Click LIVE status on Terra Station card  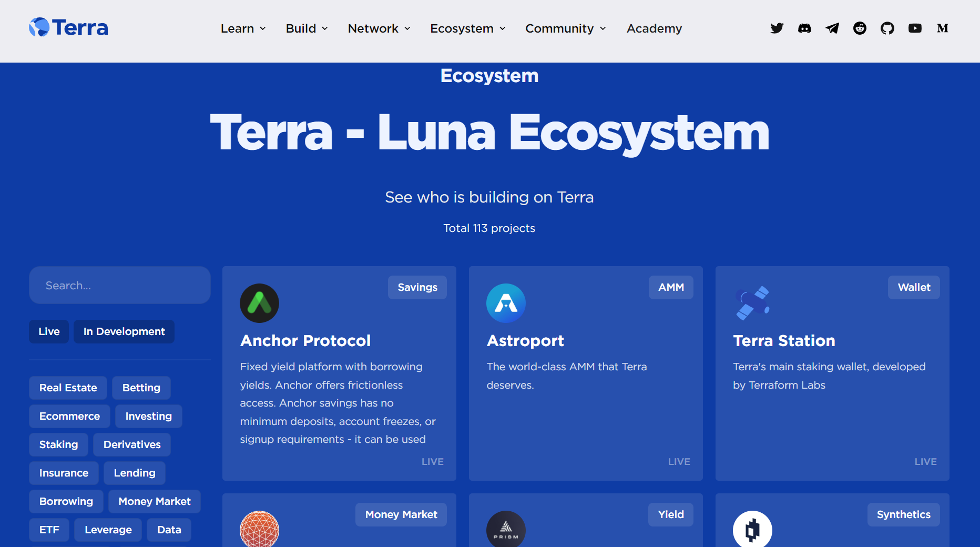click(925, 461)
